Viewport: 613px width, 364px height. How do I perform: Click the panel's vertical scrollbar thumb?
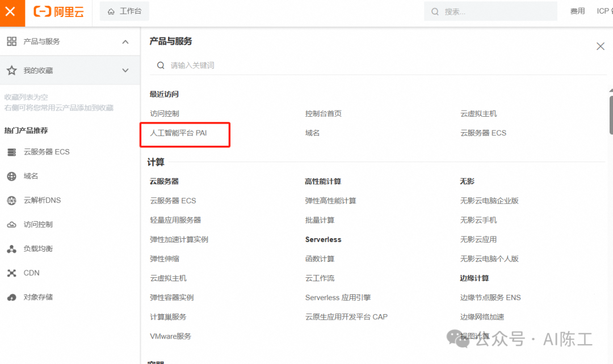(x=611, y=115)
